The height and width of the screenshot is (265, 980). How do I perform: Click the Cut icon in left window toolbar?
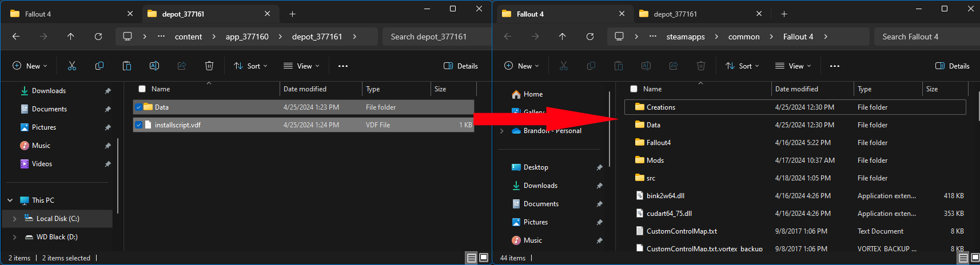click(x=72, y=66)
